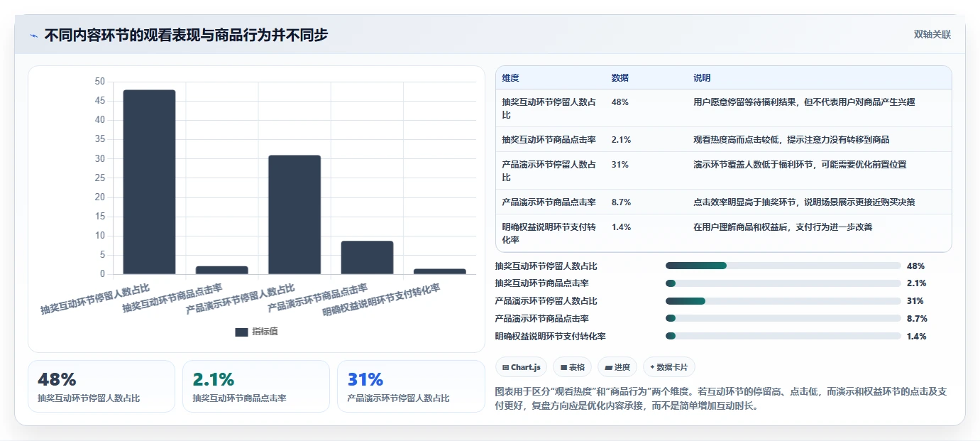980x441 pixels.
Task: Click the tallest chart bar 抽奖互动环节停留人数占比
Action: (x=149, y=182)
